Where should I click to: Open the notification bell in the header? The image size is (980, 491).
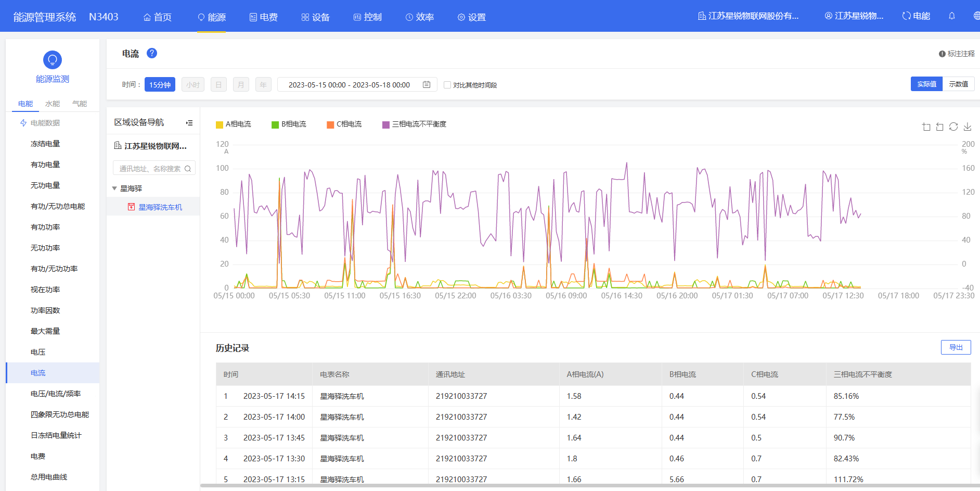pos(952,16)
